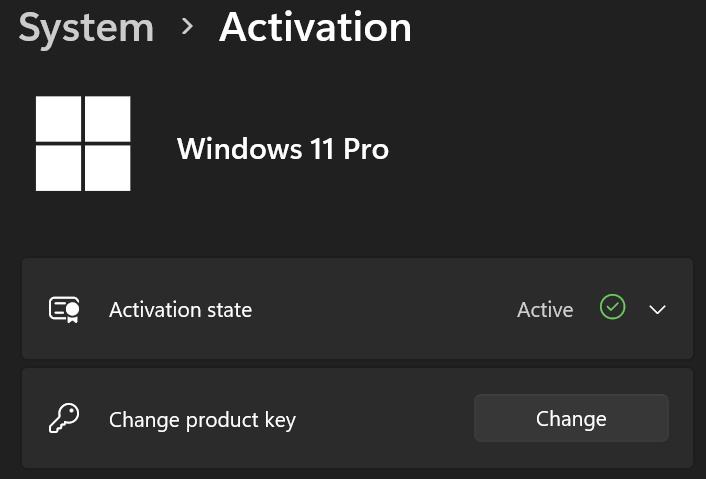Viewport: 706px width, 479px height.
Task: Click the word "Pro" in edition name
Action: pos(364,149)
